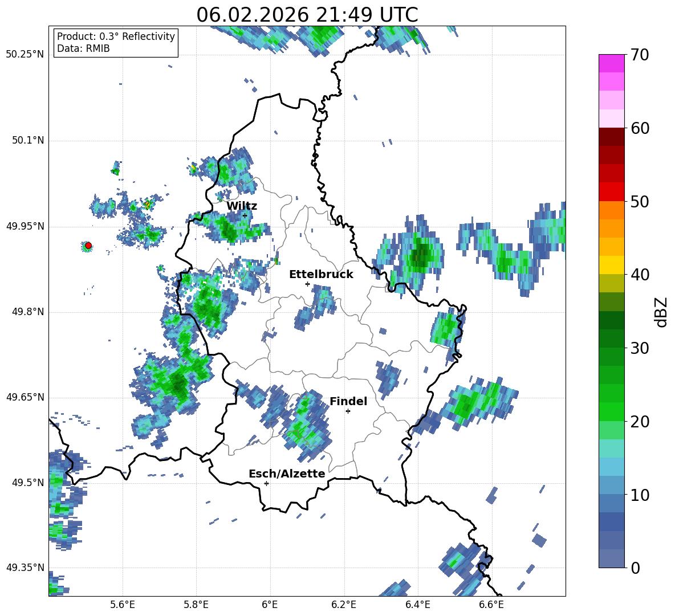Click the 6.6°E longitude label
The width and height of the screenshot is (675, 616).
click(x=491, y=605)
